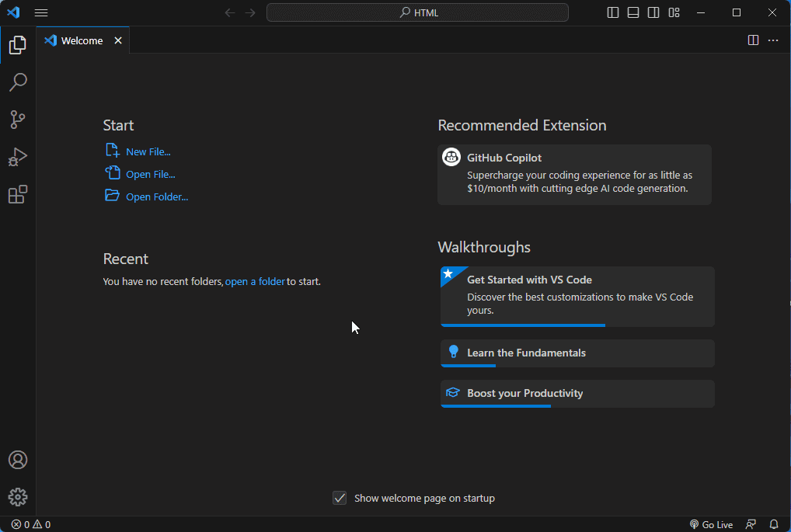This screenshot has width=791, height=532.
Task: Click the HTML command center search box
Action: [418, 12]
